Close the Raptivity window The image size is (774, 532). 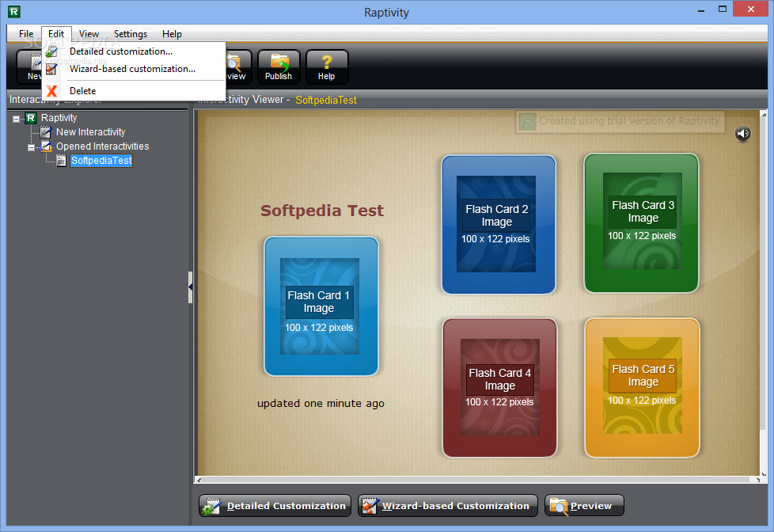click(751, 9)
